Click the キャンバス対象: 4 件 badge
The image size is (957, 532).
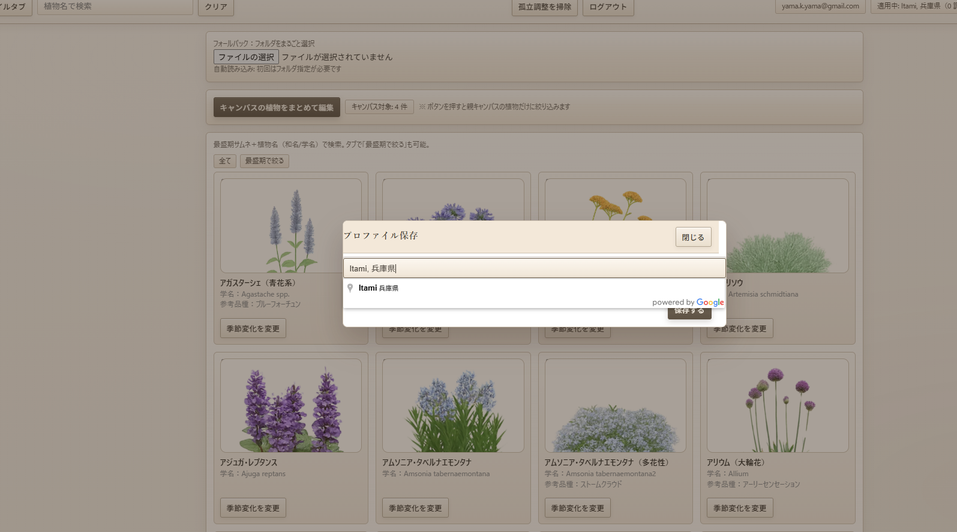[x=379, y=107]
